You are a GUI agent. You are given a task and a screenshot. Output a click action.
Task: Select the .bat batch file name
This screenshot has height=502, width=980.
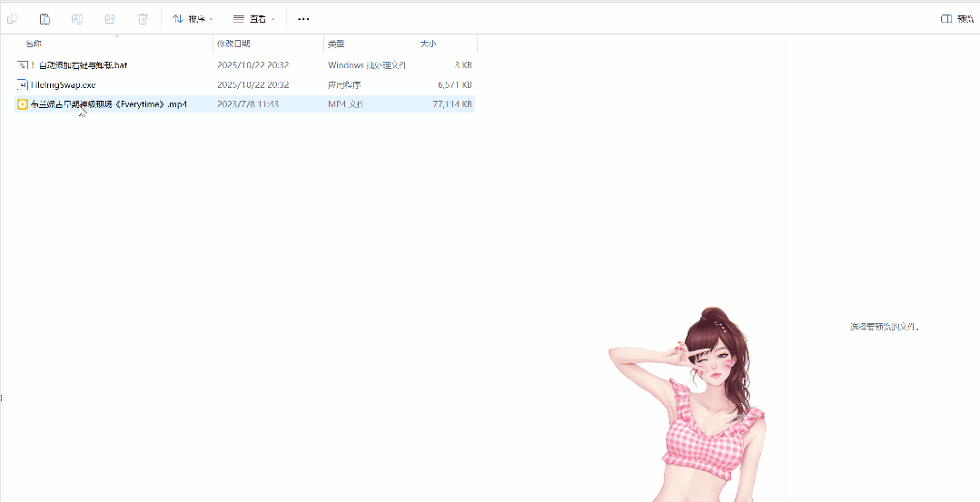tap(79, 65)
